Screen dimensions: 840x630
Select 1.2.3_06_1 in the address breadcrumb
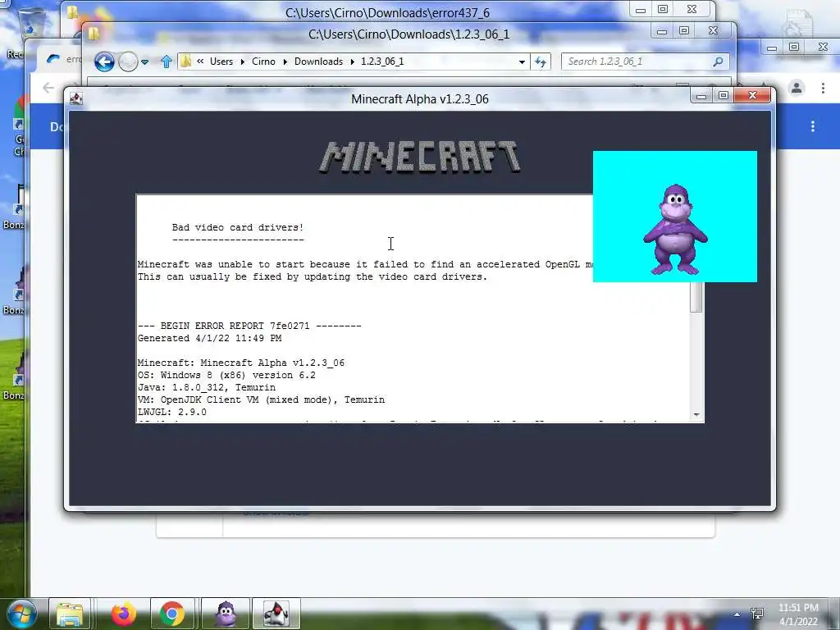pos(382,62)
